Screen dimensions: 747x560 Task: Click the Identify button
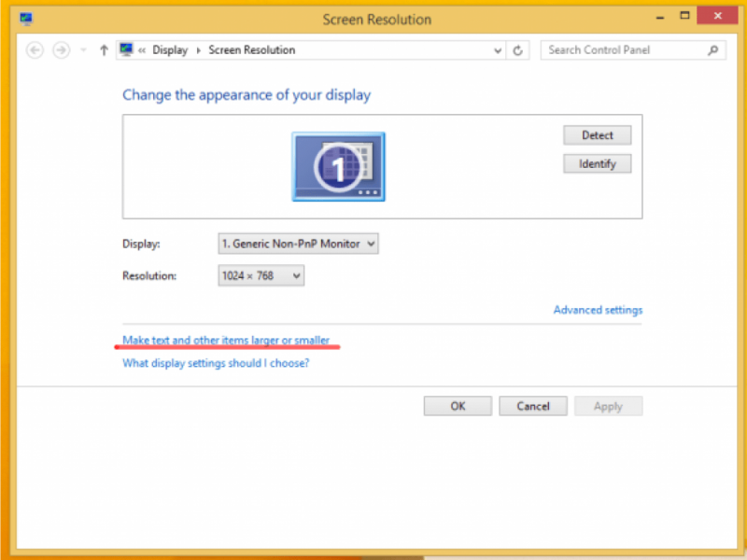598,164
